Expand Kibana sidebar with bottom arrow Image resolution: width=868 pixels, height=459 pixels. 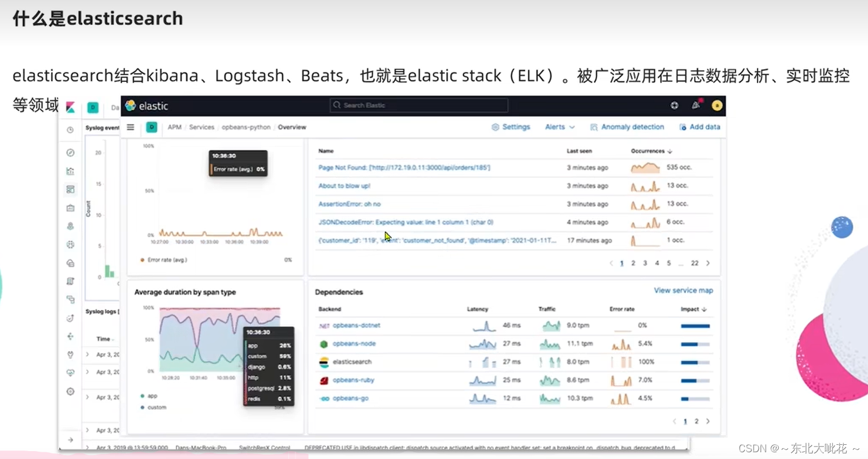tap(70, 440)
